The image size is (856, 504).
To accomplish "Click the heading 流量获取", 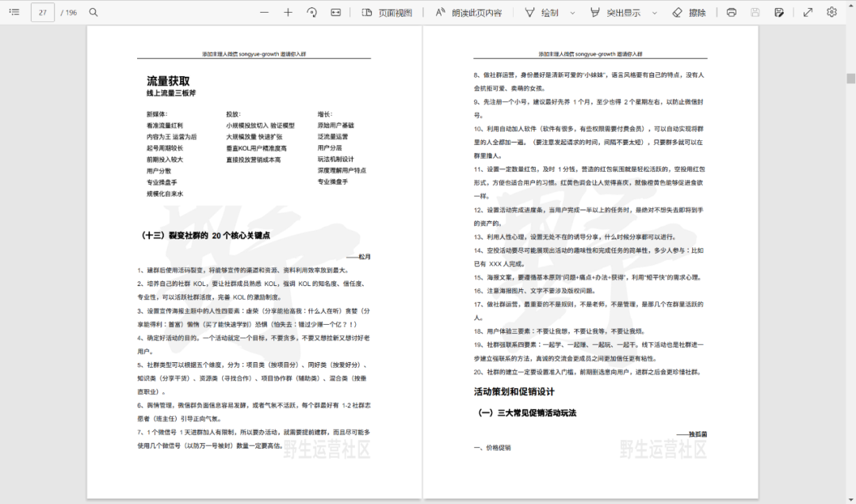I will click(168, 81).
